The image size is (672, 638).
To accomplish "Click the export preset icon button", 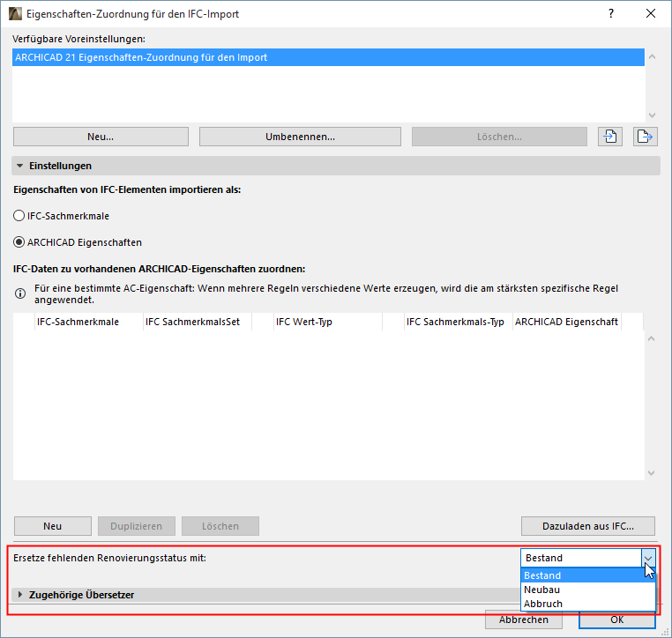I will pyautogui.click(x=645, y=137).
